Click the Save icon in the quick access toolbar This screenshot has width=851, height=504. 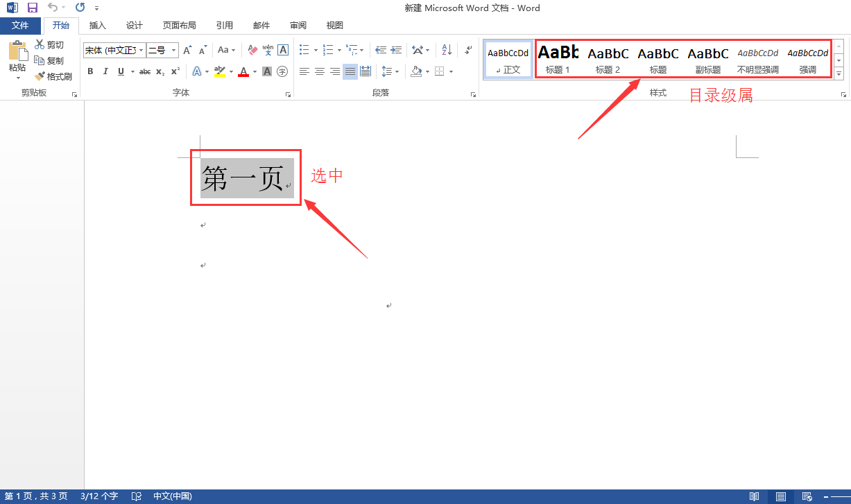coord(32,8)
